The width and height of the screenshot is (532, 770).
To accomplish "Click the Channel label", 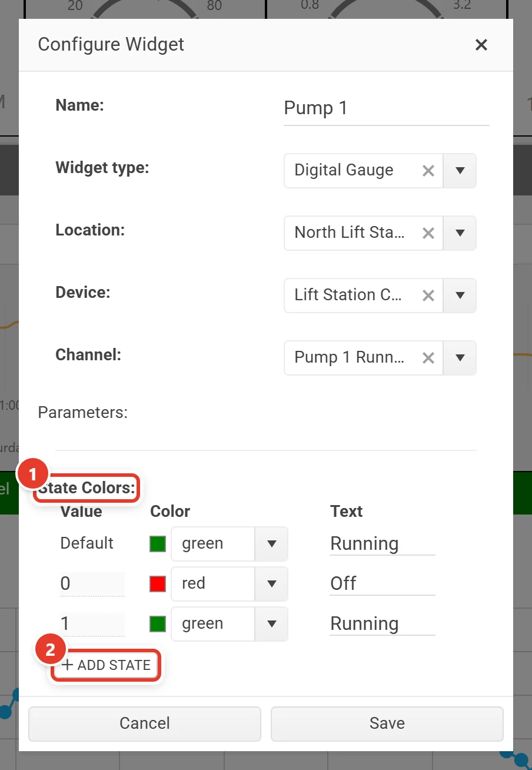I will [x=88, y=354].
